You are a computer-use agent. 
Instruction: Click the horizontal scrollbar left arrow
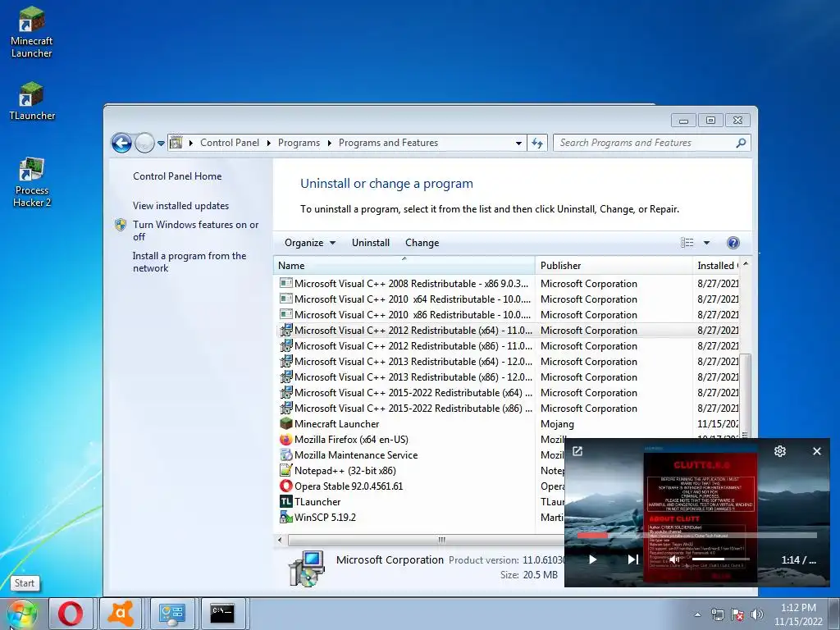pyautogui.click(x=280, y=540)
